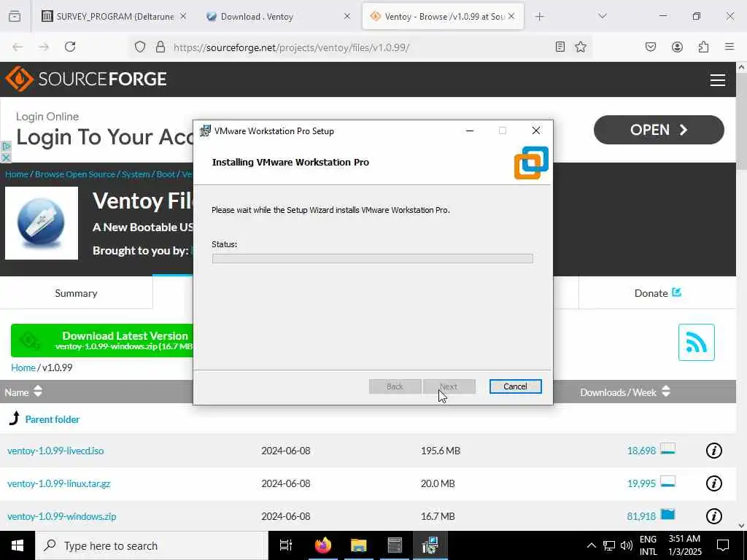Open Boot breadcrumb link

coord(166,174)
